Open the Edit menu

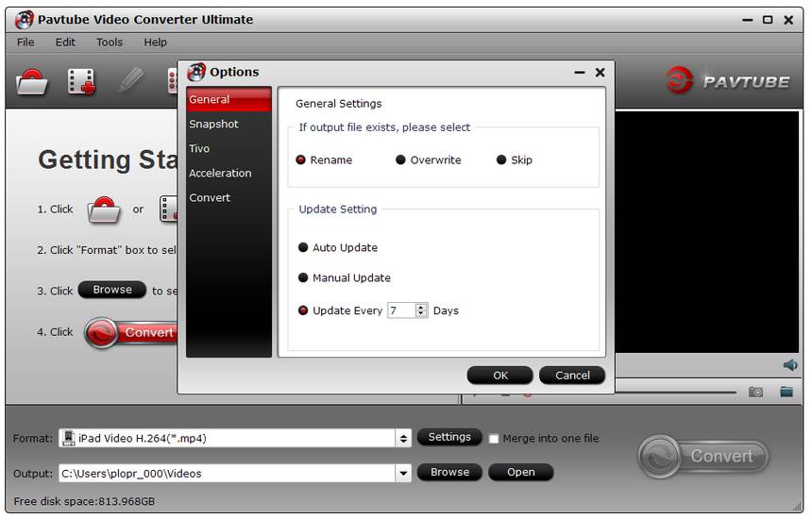tap(65, 42)
